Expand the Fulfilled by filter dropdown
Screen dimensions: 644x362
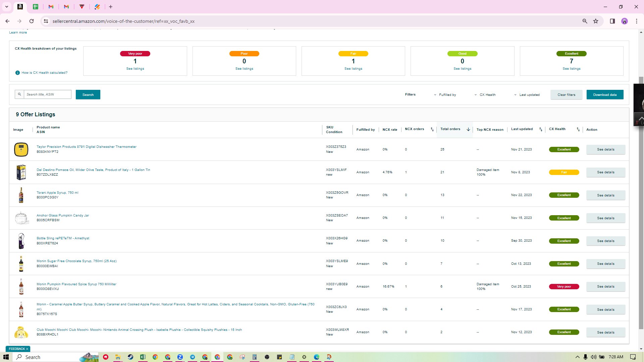[x=445, y=95]
